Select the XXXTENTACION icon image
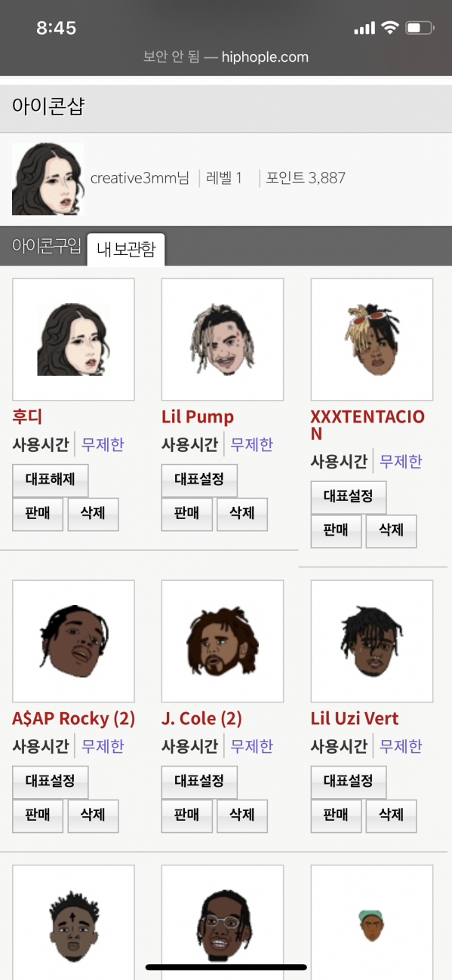 (x=372, y=339)
